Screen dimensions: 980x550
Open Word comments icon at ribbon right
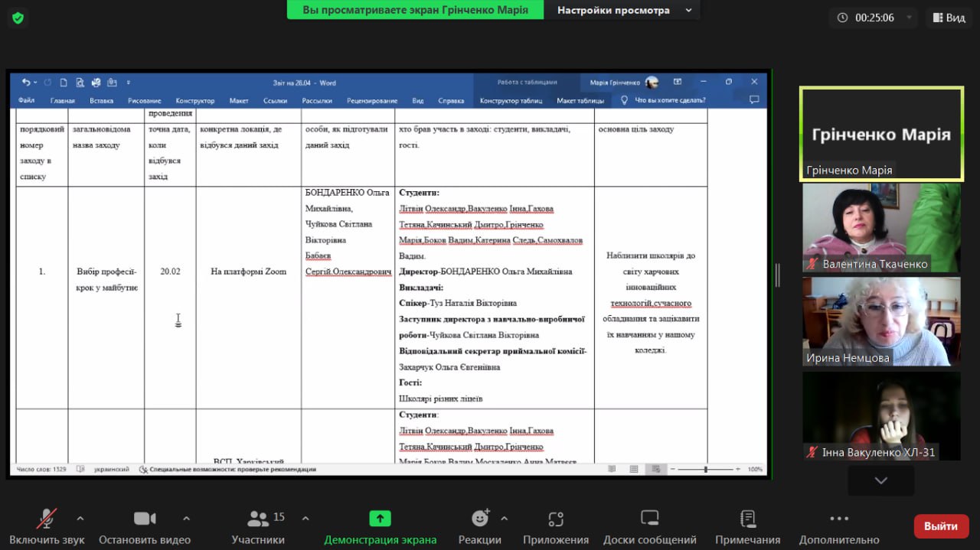coord(754,100)
